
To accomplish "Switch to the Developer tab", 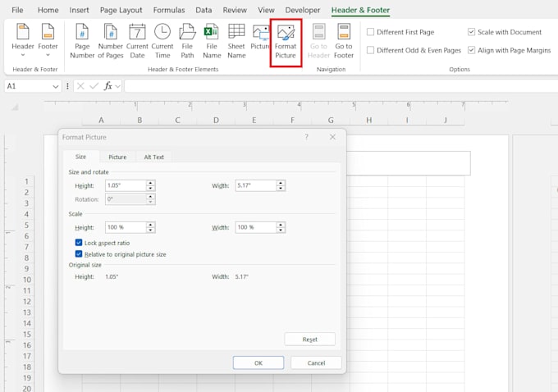I will 303,10.
